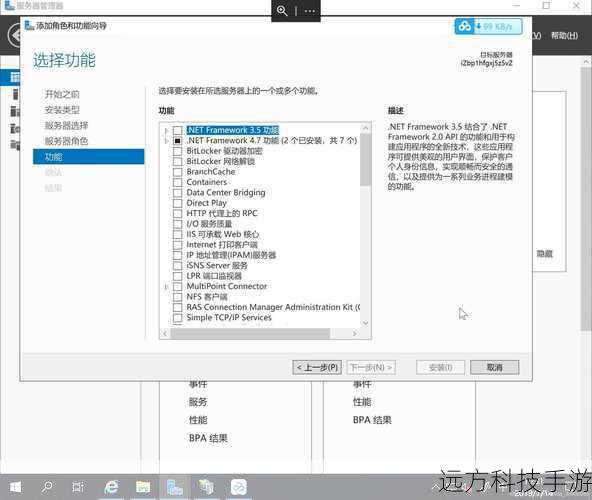
Task: Open left tile 服务 in Server Manager
Action: pyautogui.click(x=198, y=402)
